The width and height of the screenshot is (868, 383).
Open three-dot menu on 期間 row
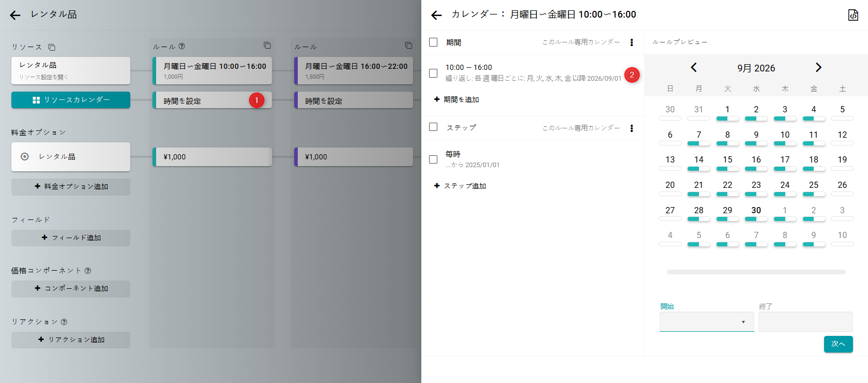pyautogui.click(x=632, y=42)
